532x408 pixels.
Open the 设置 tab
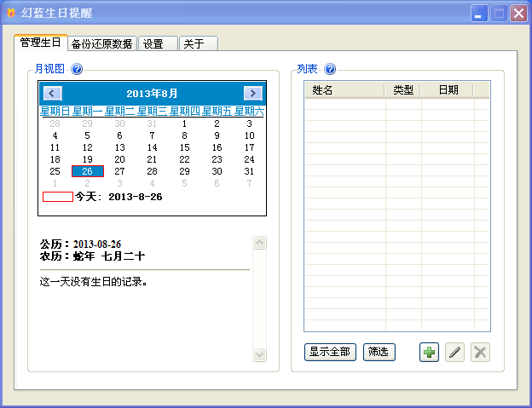point(158,43)
